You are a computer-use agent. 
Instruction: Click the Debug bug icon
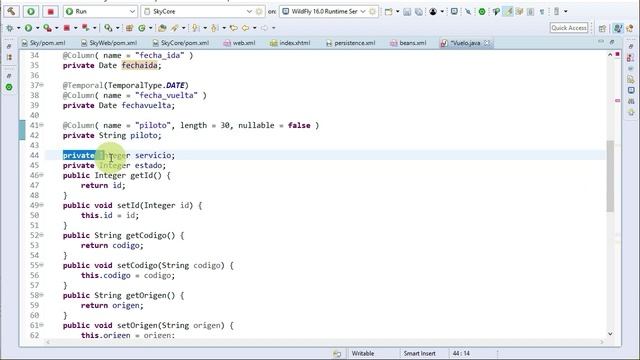pos(10,28)
